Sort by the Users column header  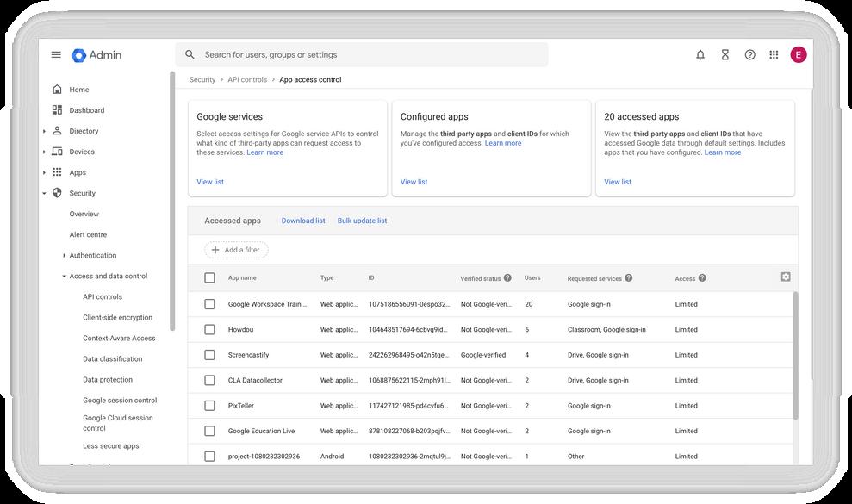pos(532,277)
